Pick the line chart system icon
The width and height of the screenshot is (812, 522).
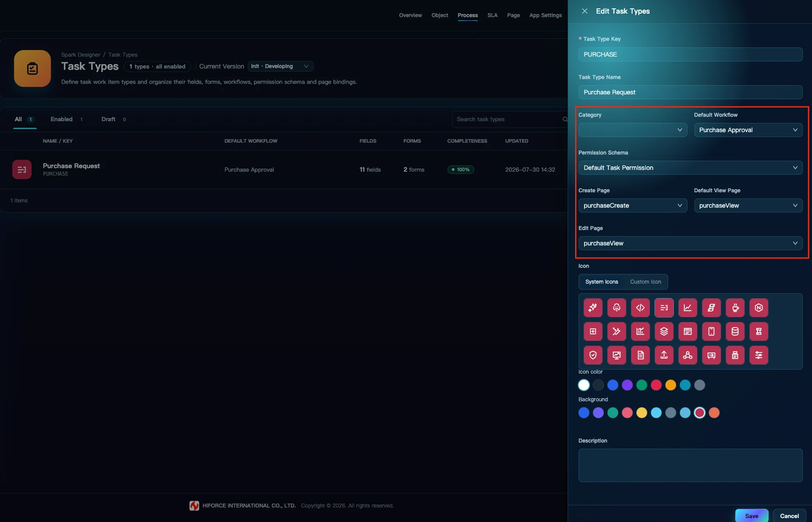[x=687, y=308]
